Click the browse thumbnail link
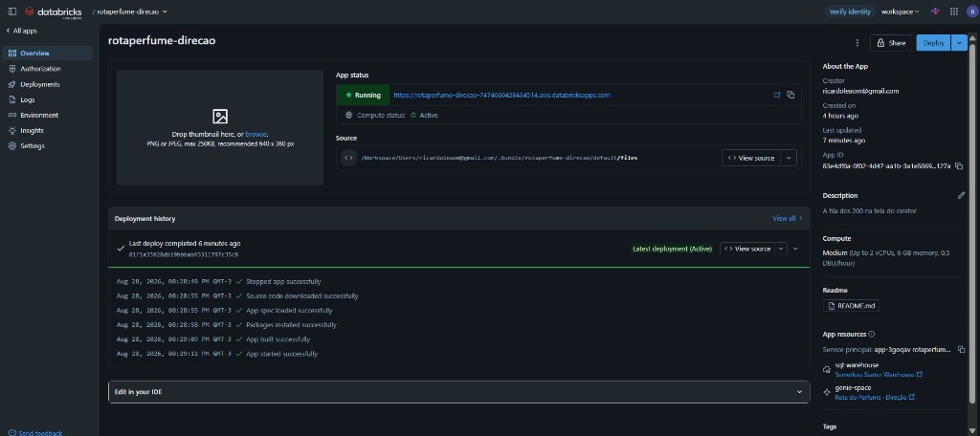 click(256, 134)
